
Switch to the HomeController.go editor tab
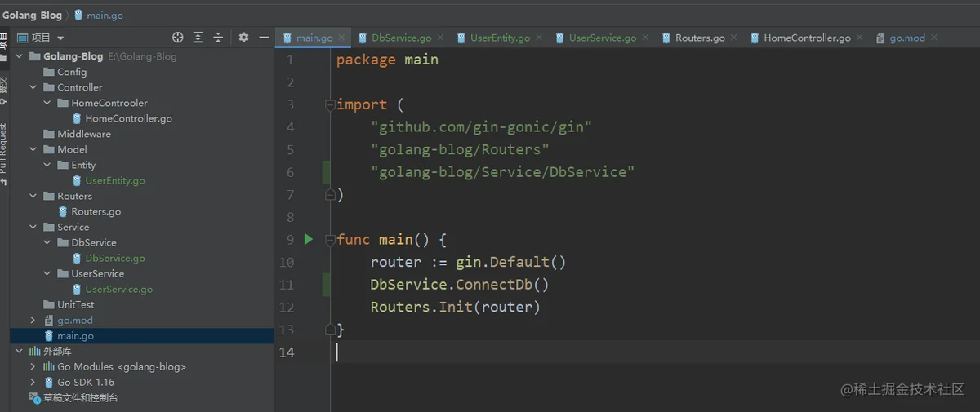click(807, 38)
